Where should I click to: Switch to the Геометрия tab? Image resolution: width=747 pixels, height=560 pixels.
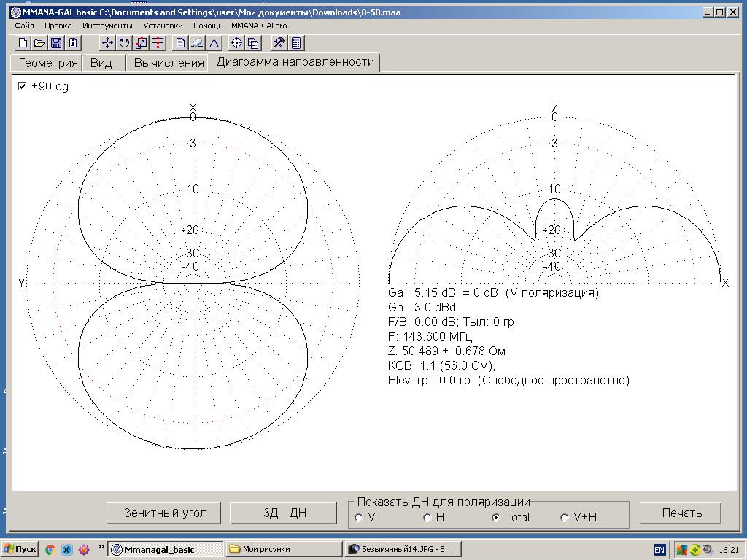[47, 63]
